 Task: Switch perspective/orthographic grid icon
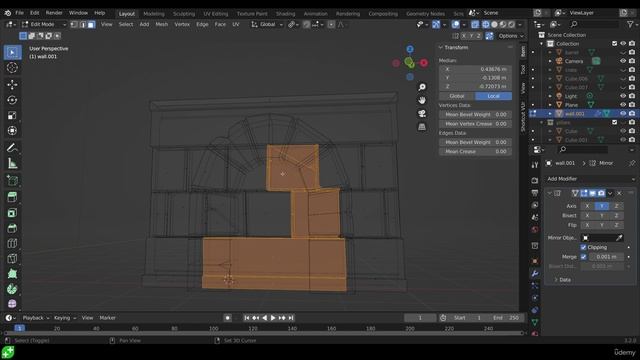coord(422,127)
